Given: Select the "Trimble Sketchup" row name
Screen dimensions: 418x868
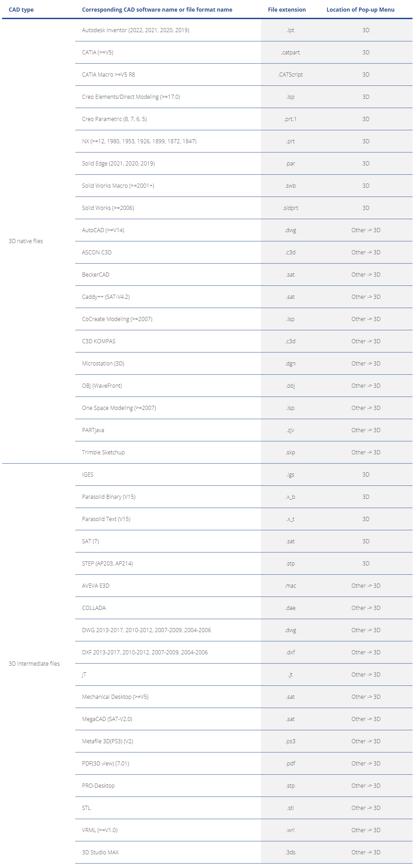Looking at the screenshot, I should tap(103, 452).
